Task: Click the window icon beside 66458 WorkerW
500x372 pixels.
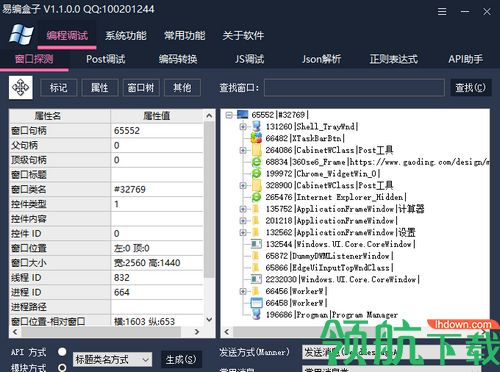Action: tap(256, 303)
